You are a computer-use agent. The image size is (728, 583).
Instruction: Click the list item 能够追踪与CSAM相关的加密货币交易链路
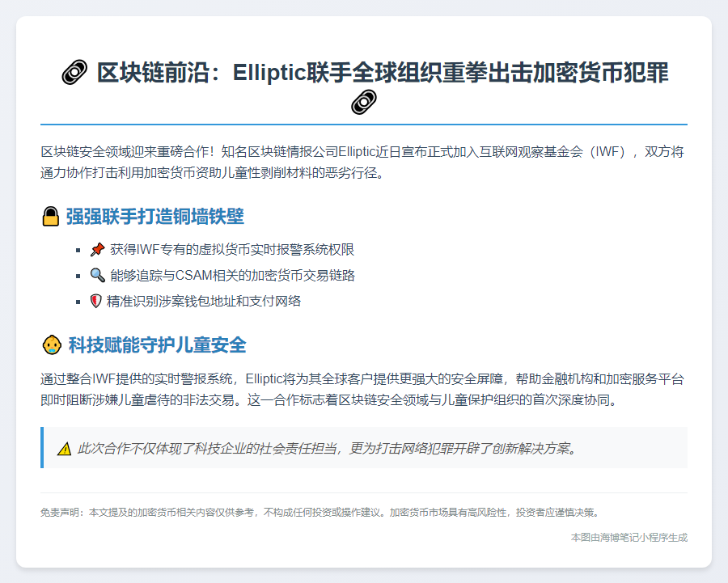223,275
